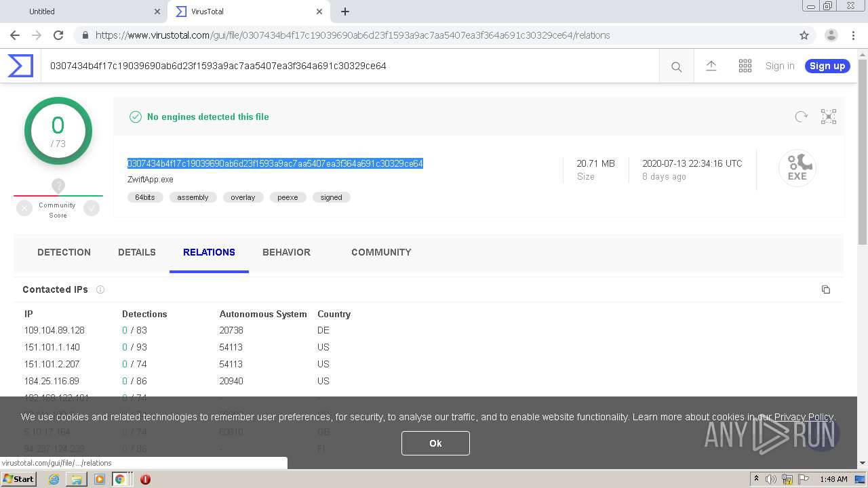This screenshot has width=868, height=488.
Task: Switch to the DETECTION tab
Action: click(x=64, y=252)
